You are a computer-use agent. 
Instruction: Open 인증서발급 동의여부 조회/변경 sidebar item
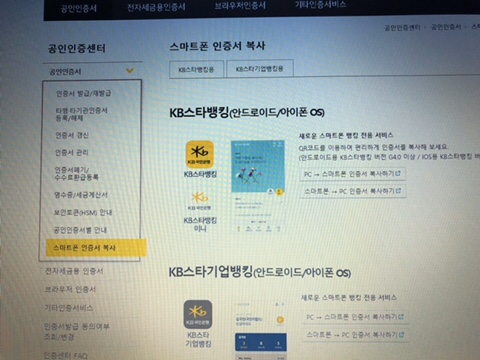click(x=77, y=331)
